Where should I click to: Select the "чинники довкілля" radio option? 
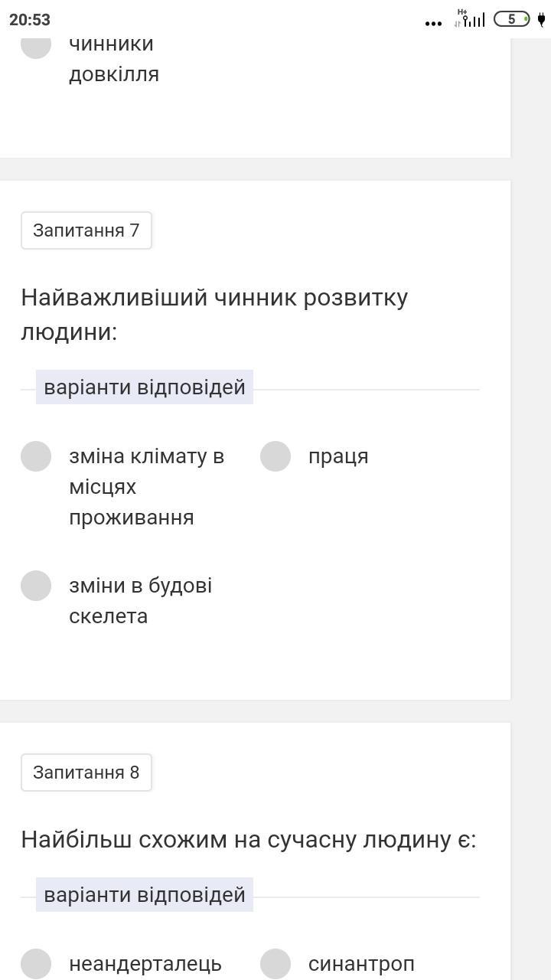[36, 44]
